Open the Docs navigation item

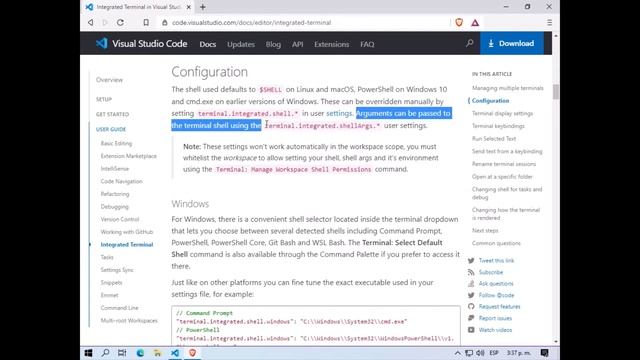pyautogui.click(x=208, y=44)
